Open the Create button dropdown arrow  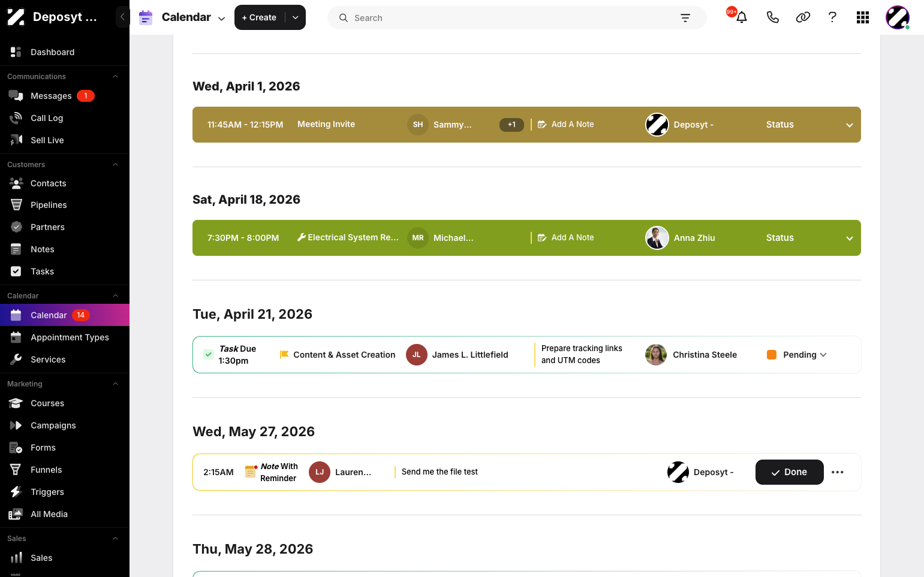296,17
